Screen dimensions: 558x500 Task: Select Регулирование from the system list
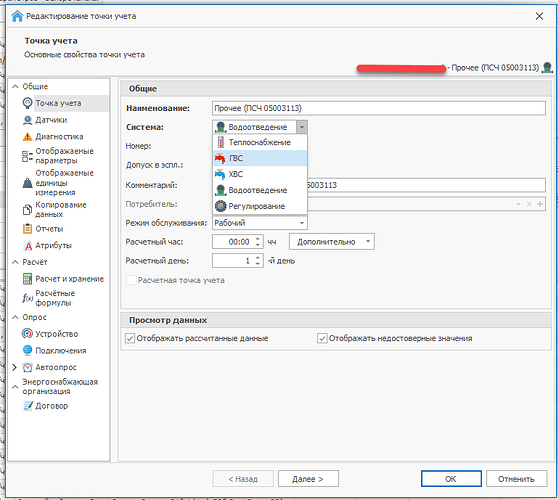(x=260, y=206)
